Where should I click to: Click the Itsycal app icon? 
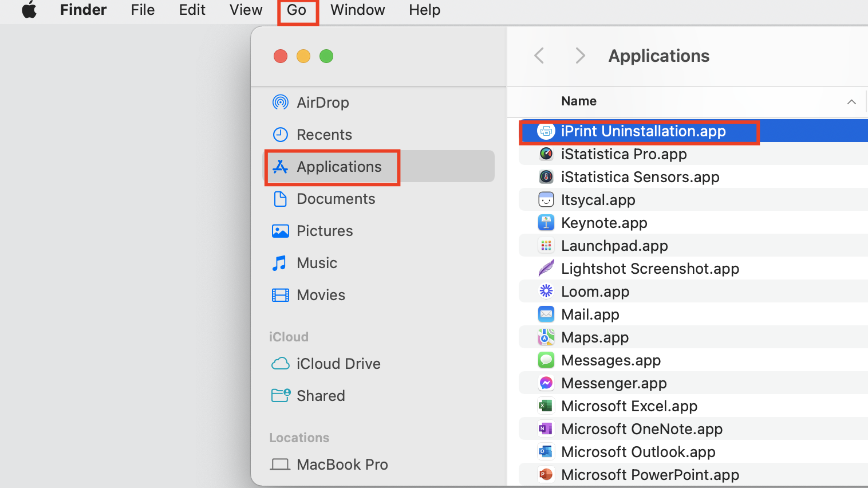coord(546,200)
